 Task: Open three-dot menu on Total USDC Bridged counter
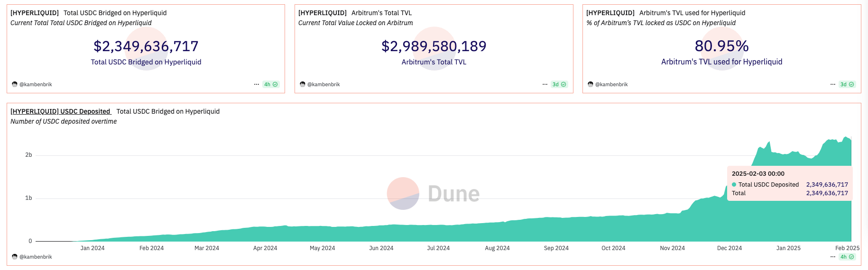[x=257, y=84]
